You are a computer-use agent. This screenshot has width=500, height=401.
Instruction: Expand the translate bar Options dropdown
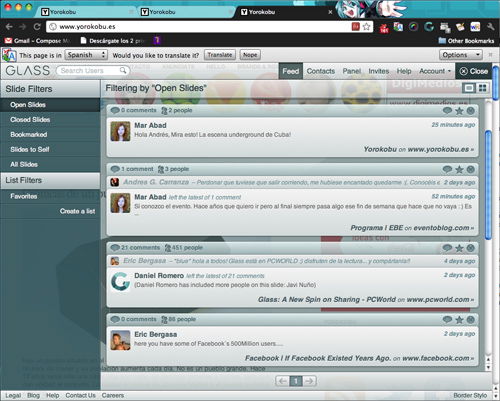pyautogui.click(x=461, y=55)
